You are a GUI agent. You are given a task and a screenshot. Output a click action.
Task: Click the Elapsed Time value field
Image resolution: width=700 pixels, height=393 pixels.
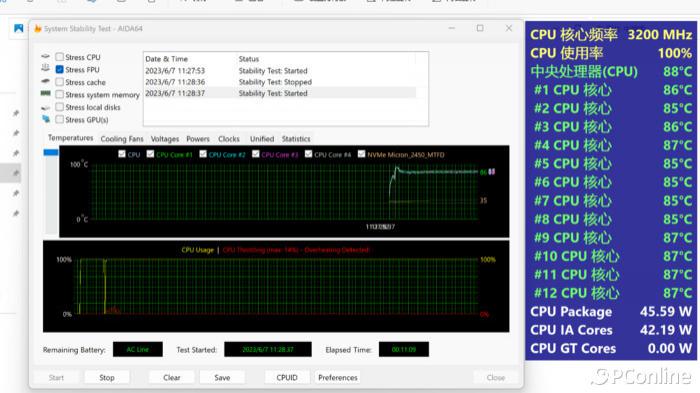coord(404,349)
